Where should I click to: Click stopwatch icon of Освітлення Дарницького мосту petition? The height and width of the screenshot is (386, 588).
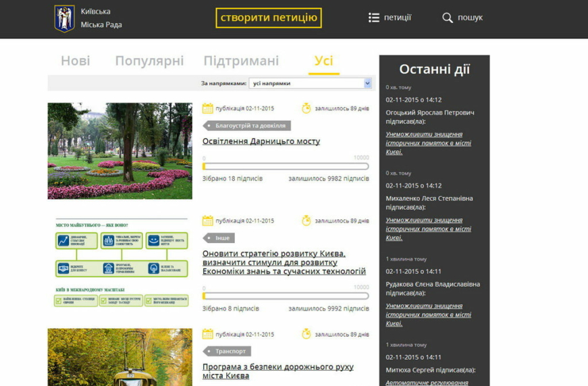pos(306,108)
